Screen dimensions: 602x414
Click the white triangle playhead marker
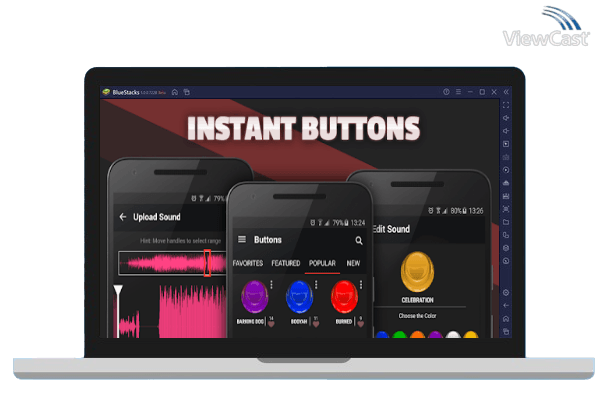118,291
